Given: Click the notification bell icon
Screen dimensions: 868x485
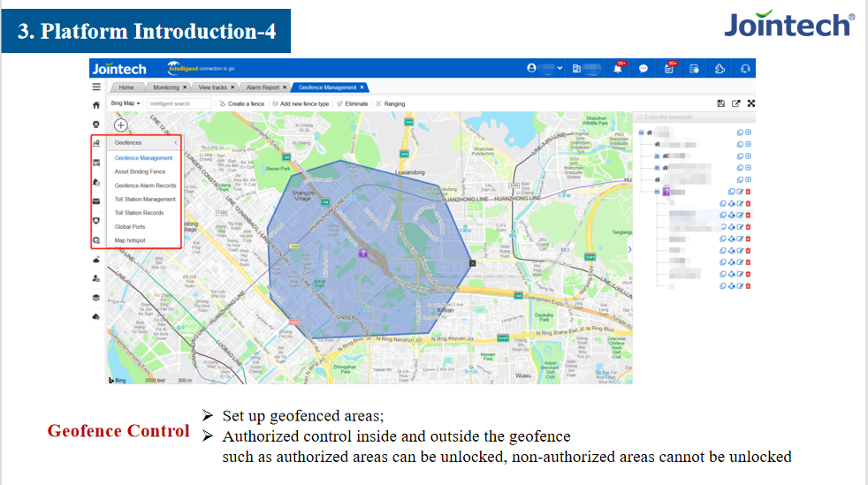Looking at the screenshot, I should point(618,69).
